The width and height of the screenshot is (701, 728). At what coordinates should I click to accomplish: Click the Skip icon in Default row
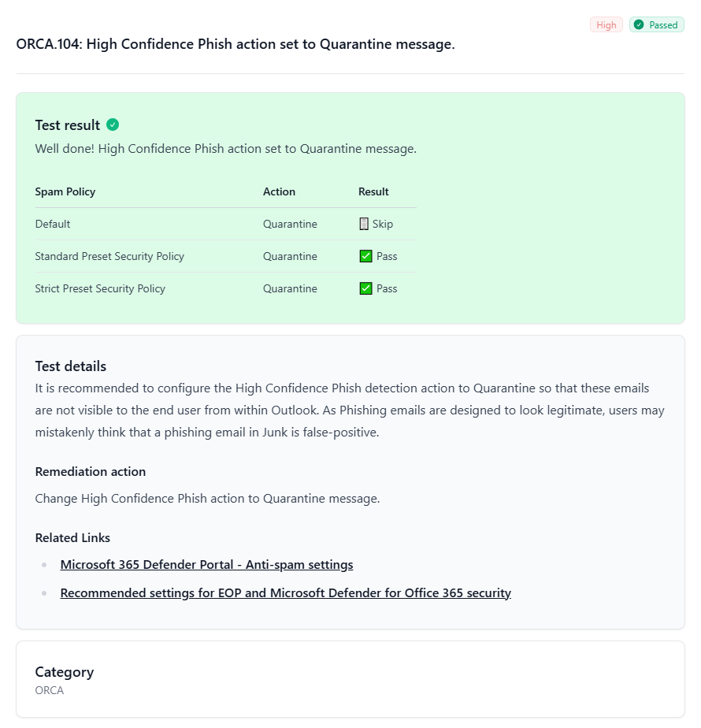pos(364,224)
